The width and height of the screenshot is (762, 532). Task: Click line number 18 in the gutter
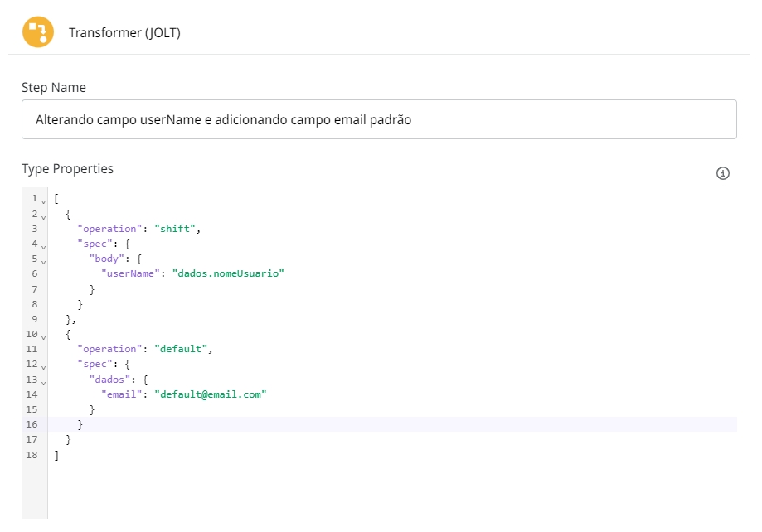[32, 455]
